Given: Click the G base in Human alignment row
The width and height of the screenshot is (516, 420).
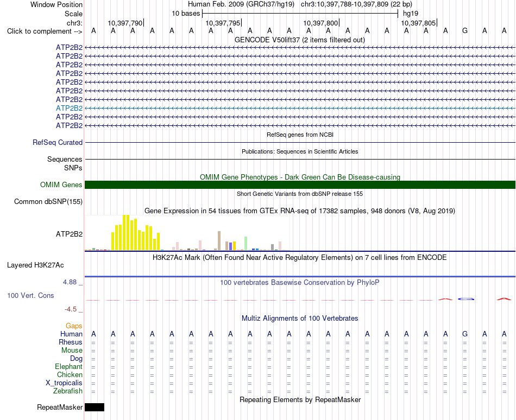Looking at the screenshot, I should [x=464, y=334].
